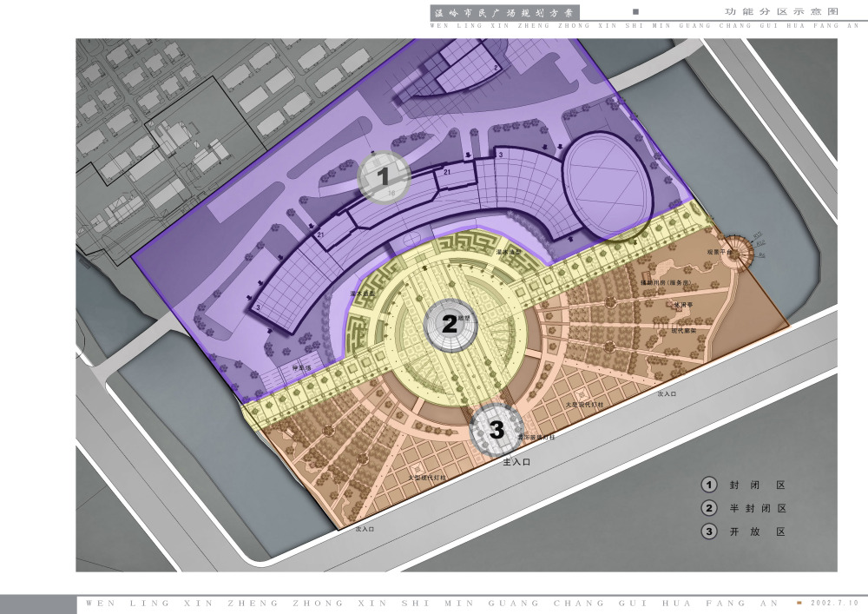This screenshot has height=614, width=868.
Task: Click the gray title banner 温岭市民广场规划方案
Action: [504, 13]
